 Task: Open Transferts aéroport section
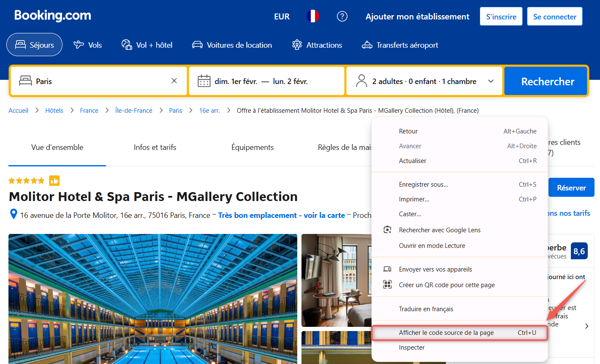click(x=400, y=45)
